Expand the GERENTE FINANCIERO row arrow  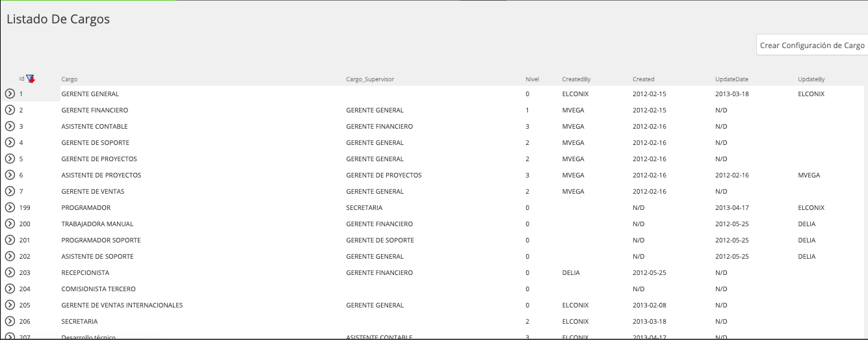pyautogui.click(x=10, y=110)
